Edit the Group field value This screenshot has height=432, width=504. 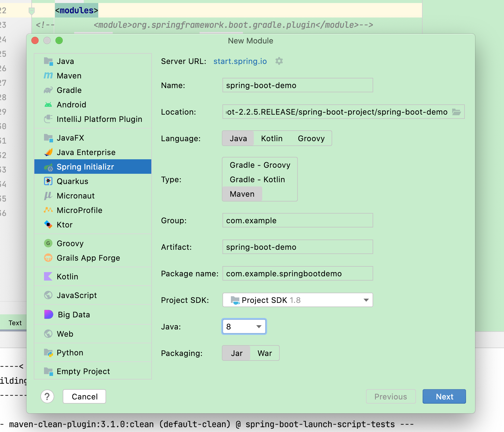click(297, 220)
